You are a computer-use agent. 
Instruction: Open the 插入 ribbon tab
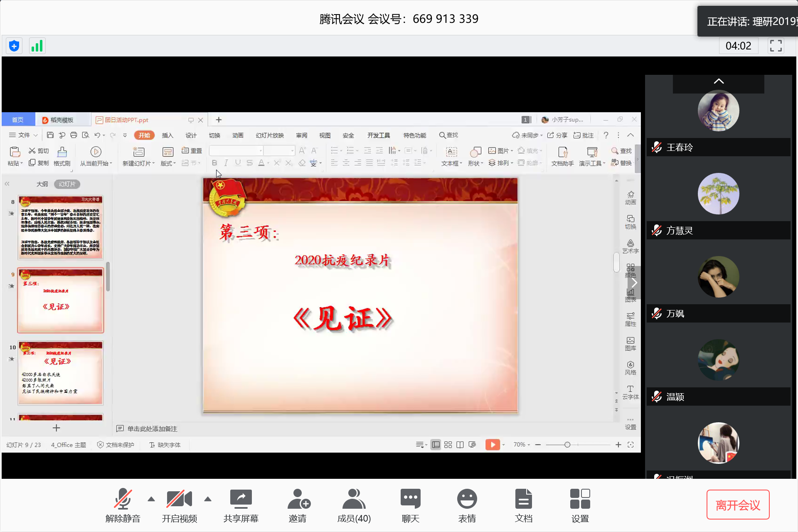pos(167,135)
